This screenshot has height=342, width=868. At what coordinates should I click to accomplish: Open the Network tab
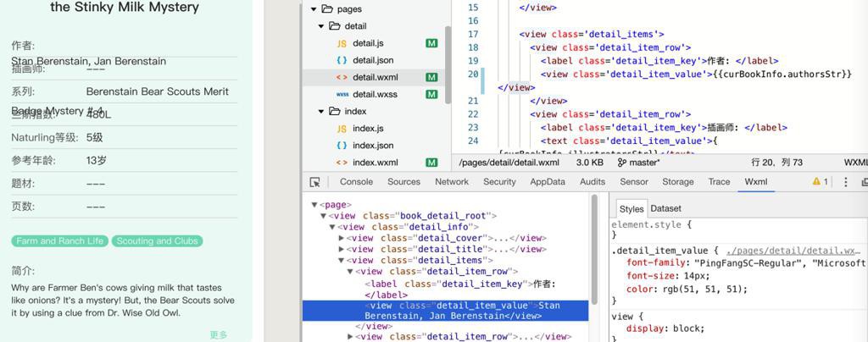pyautogui.click(x=452, y=182)
